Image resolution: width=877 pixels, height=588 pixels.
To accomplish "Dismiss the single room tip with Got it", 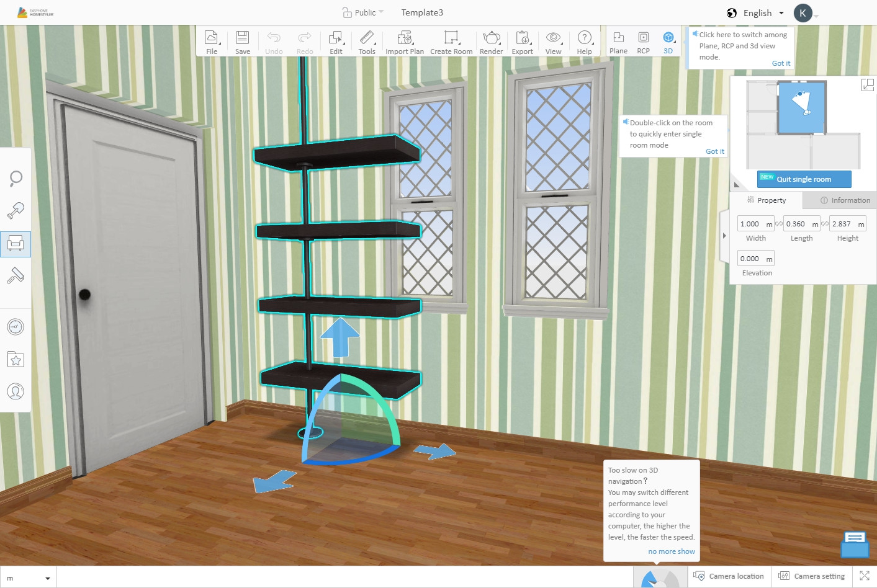I will 715,151.
